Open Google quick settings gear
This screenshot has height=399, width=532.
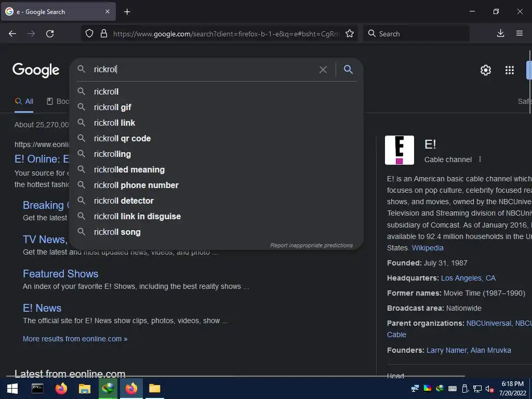pyautogui.click(x=486, y=70)
